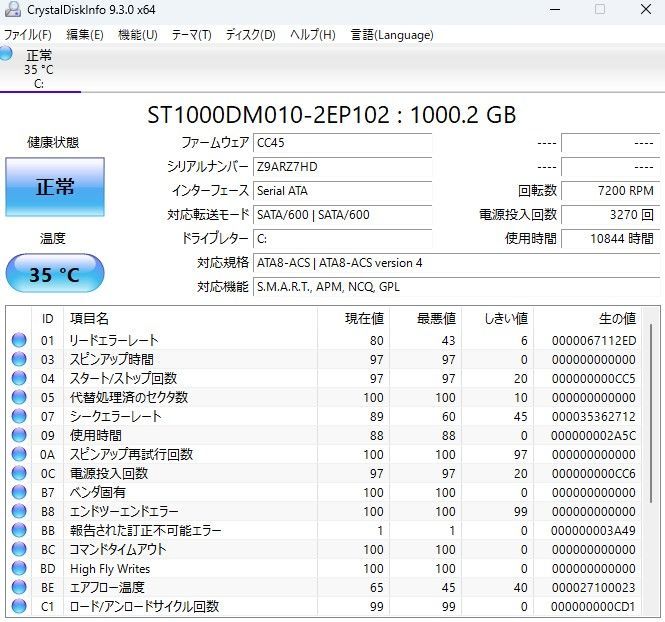The height and width of the screenshot is (622, 665).
Task: Click status icon for BD High Fly Writes
Action: click(x=19, y=568)
